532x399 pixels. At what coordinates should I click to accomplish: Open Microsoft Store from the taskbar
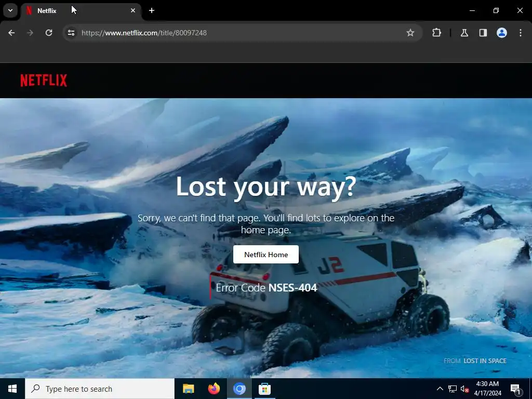pos(264,389)
